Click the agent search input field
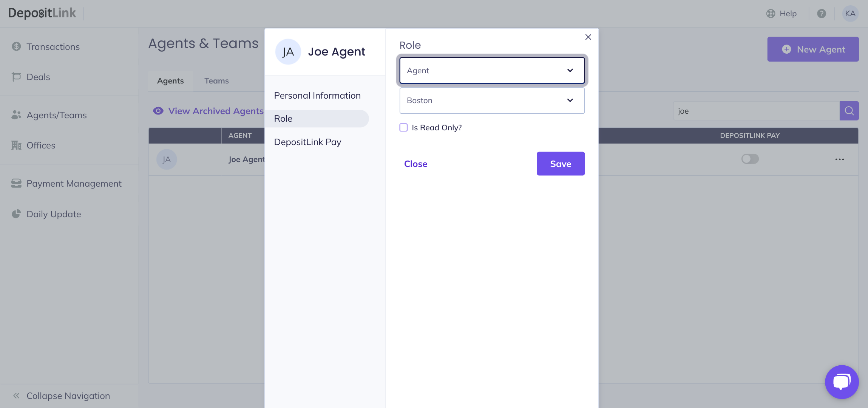 click(756, 111)
